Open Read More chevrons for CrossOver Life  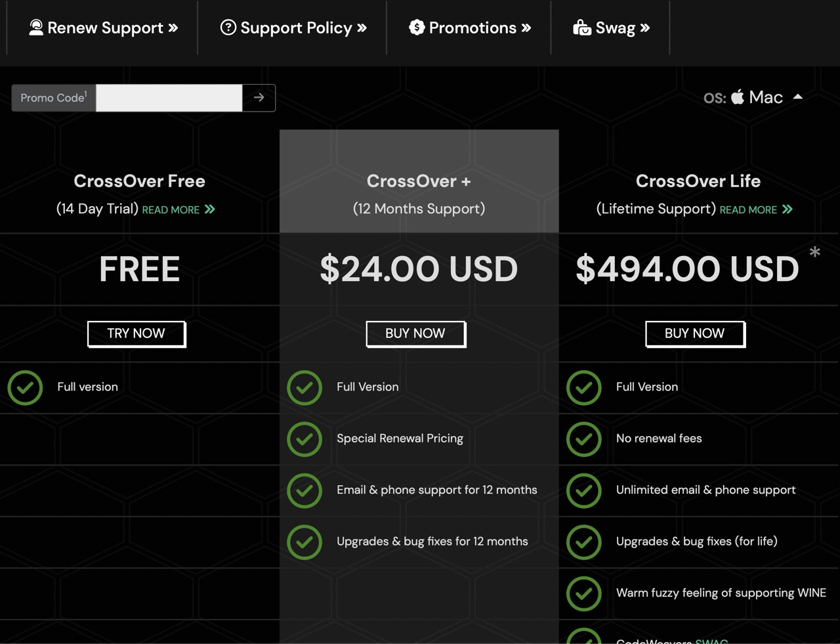(x=787, y=209)
